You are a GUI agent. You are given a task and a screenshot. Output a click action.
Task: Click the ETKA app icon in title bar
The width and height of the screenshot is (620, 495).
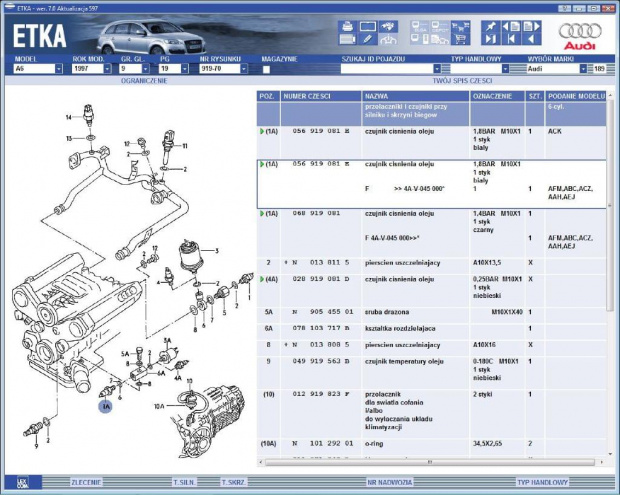pyautogui.click(x=10, y=8)
